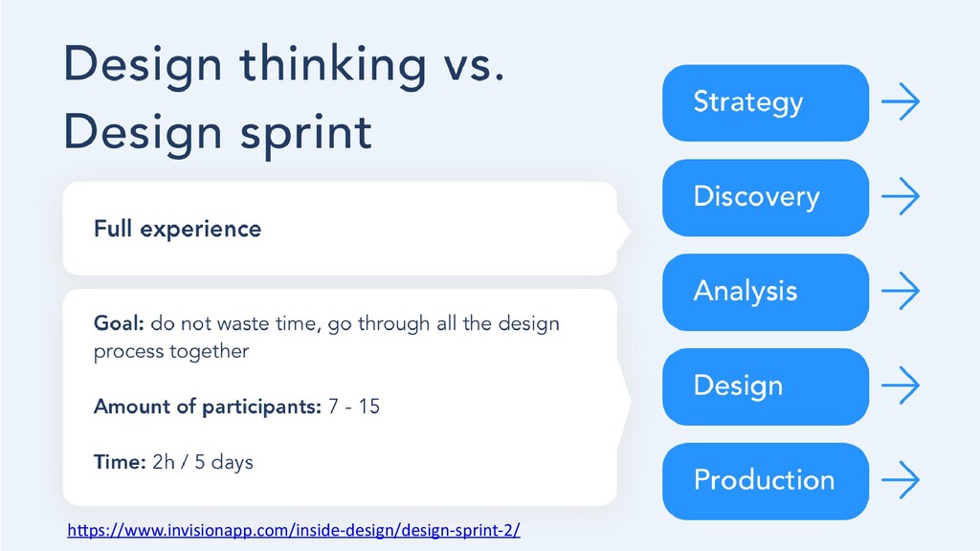Click the white details card with Goal

point(340,397)
